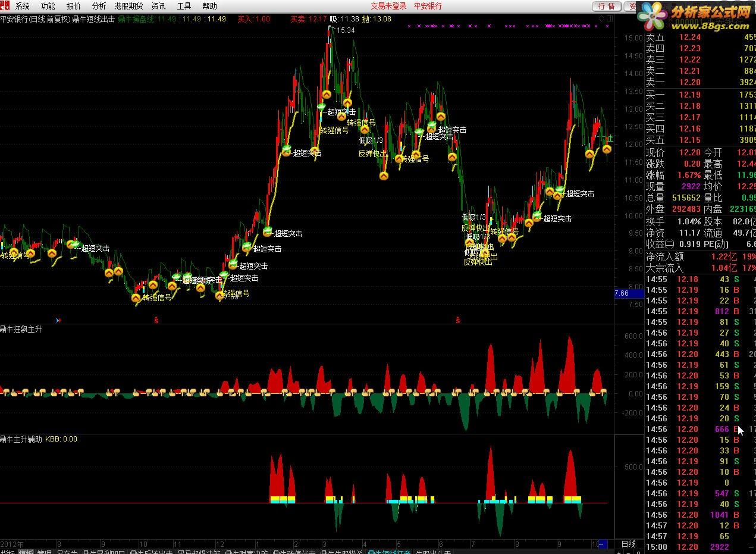Click the 交易未登录 login link

click(389, 6)
